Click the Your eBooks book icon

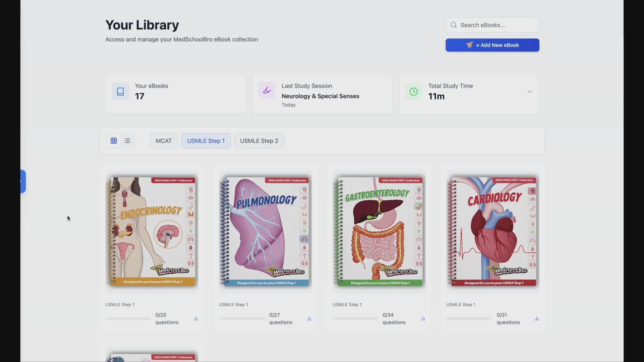(x=120, y=92)
